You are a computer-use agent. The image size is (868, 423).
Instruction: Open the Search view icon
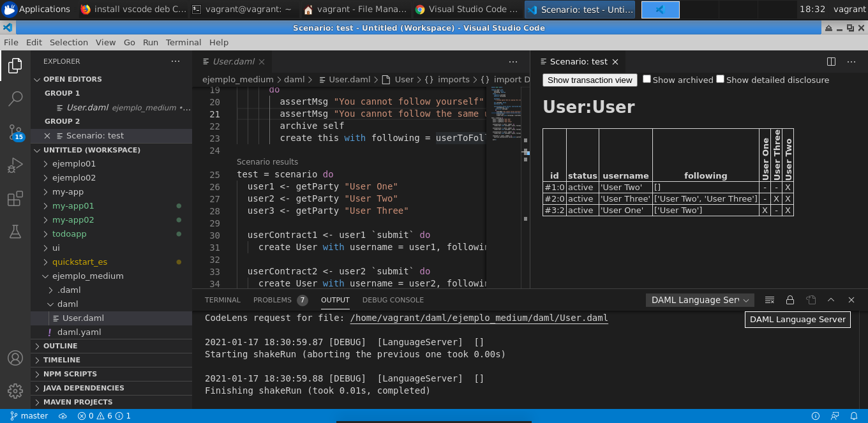[x=15, y=98]
